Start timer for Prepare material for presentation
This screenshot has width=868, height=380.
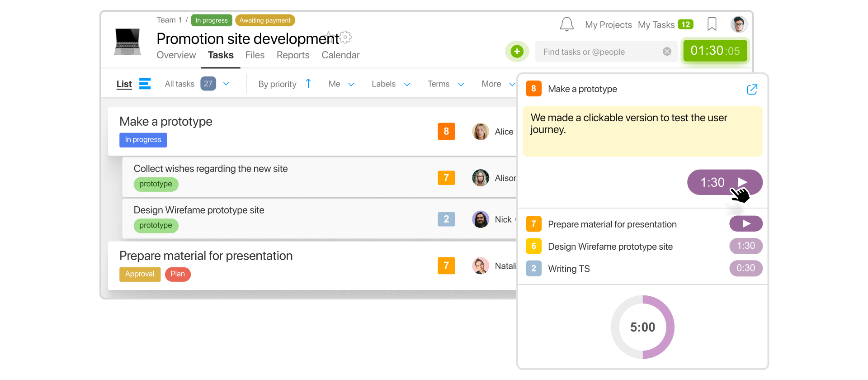click(745, 224)
